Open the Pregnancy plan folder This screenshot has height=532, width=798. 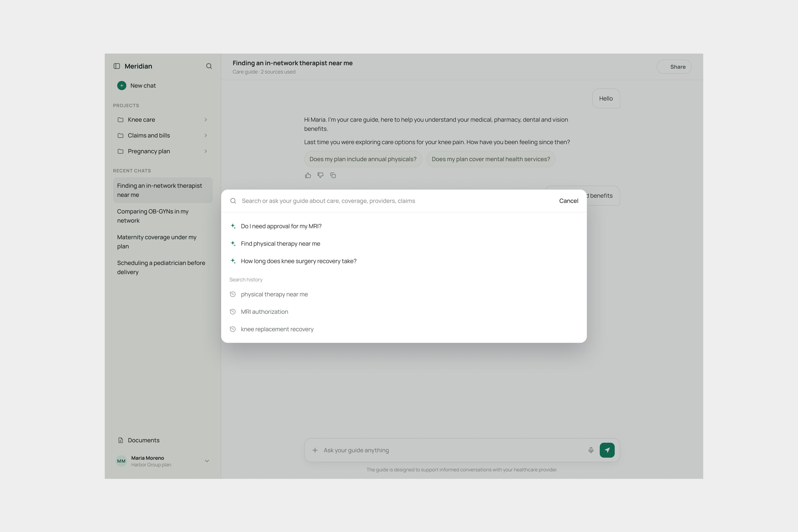tap(163, 151)
